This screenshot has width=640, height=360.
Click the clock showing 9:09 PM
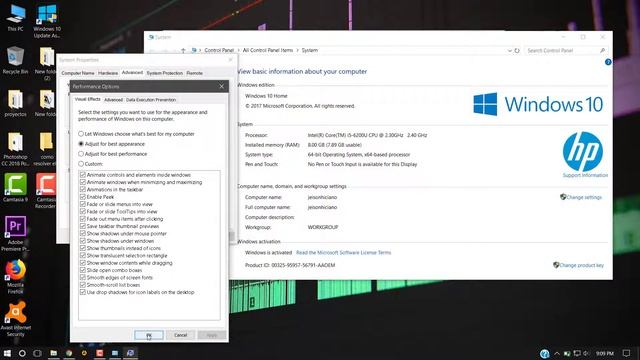pos(604,353)
